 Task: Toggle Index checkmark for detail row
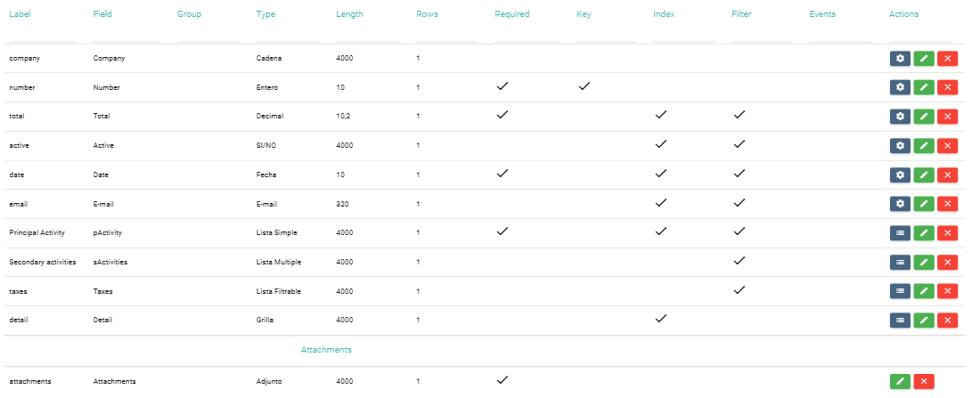point(661,319)
